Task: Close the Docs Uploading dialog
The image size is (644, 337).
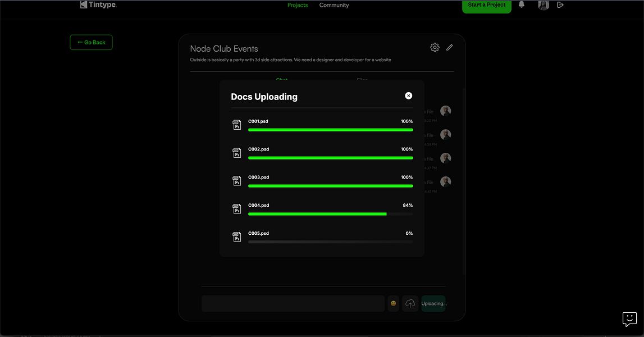Action: (408, 95)
